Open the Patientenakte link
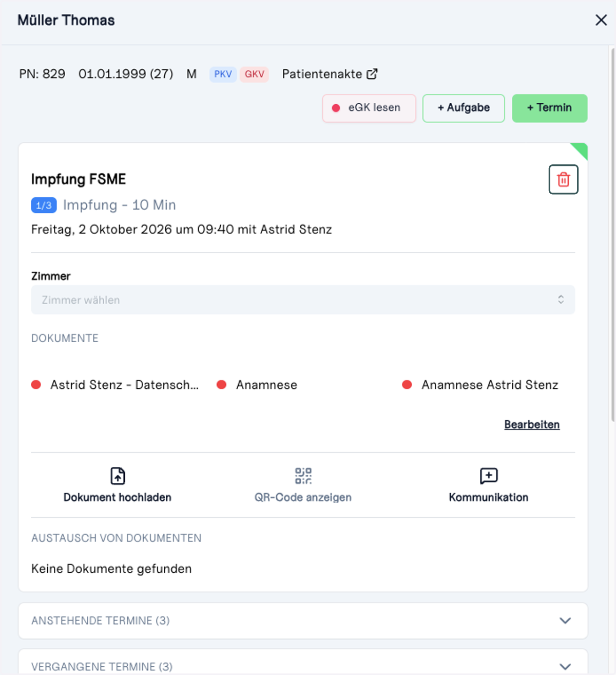616x675 pixels. (x=330, y=74)
